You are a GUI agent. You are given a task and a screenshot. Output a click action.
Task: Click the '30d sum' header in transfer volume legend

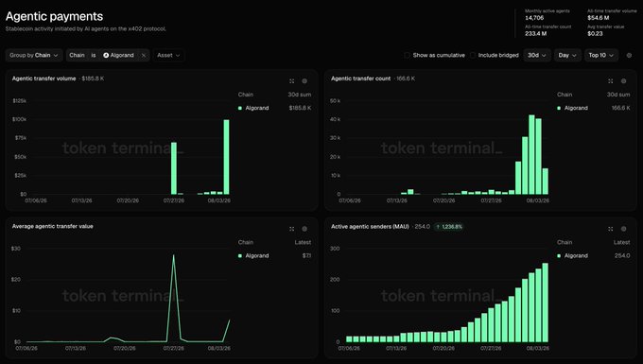click(300, 95)
